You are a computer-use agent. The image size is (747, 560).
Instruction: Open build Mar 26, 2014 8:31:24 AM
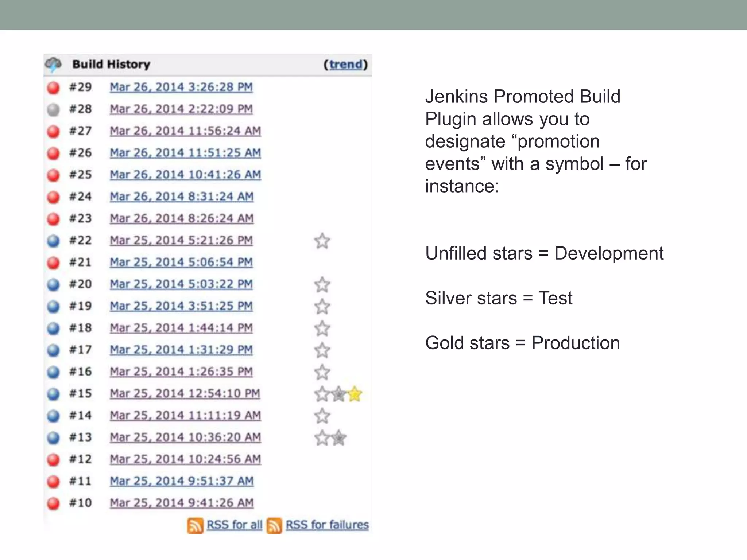[182, 197]
